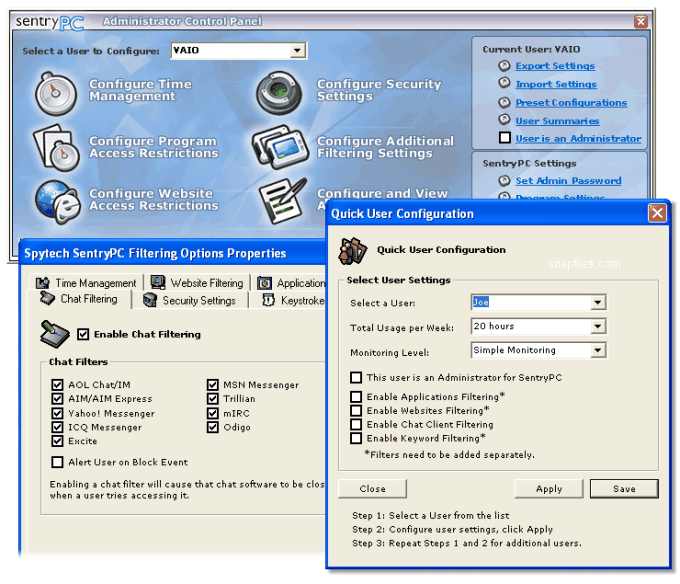Click bullet icon beside Preset Configurations
The height and width of the screenshot is (584, 680).
[504, 103]
